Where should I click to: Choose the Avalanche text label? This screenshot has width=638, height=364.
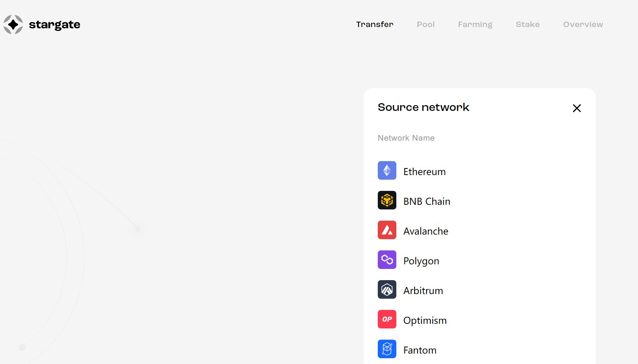coord(426,231)
